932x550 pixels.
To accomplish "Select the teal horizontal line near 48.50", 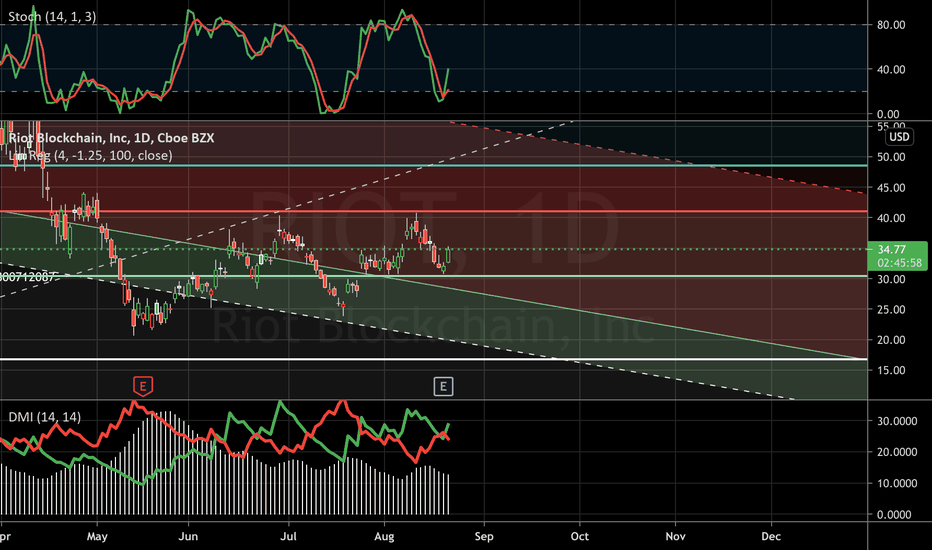I will 433,165.
